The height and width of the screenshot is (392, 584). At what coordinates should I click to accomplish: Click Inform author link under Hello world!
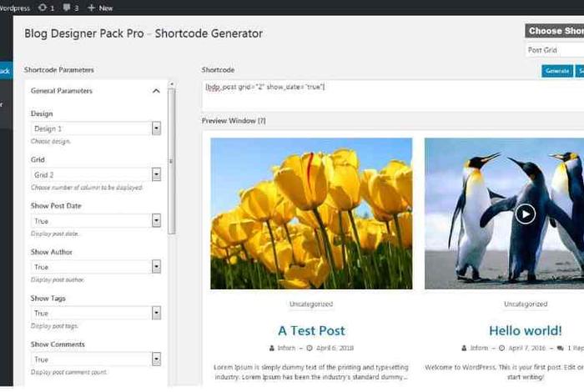(479, 349)
